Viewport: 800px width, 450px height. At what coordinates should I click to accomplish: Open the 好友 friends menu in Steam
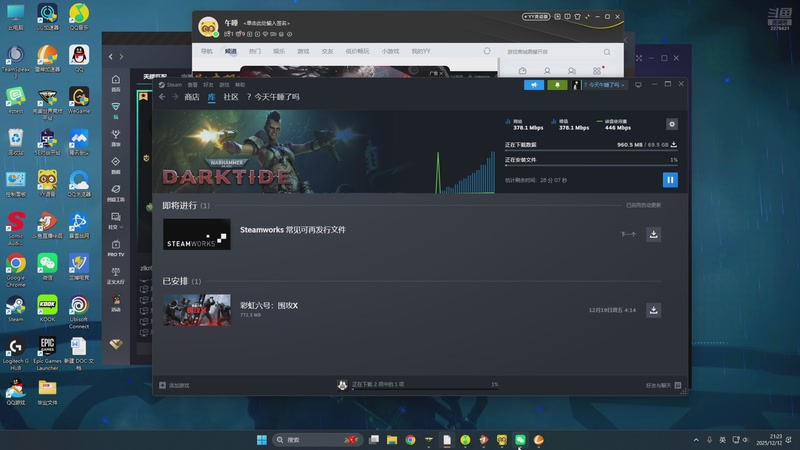[208, 85]
